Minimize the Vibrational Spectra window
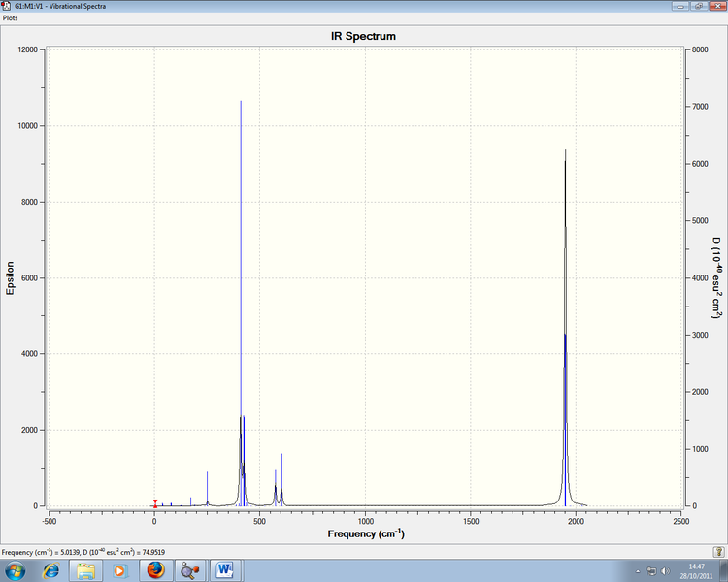Screen dimensions: 728x582 tap(680, 6)
